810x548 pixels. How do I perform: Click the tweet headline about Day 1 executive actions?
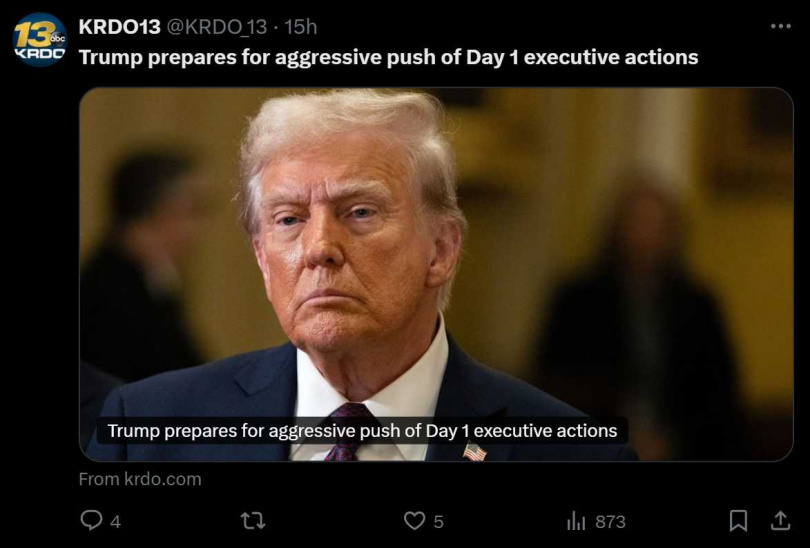pos(388,57)
